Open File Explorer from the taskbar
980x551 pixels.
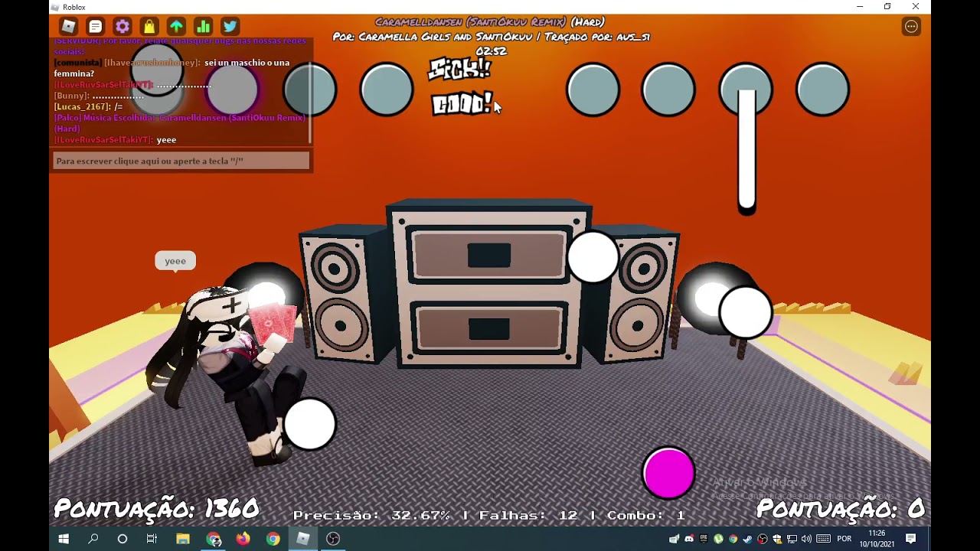[x=183, y=539]
